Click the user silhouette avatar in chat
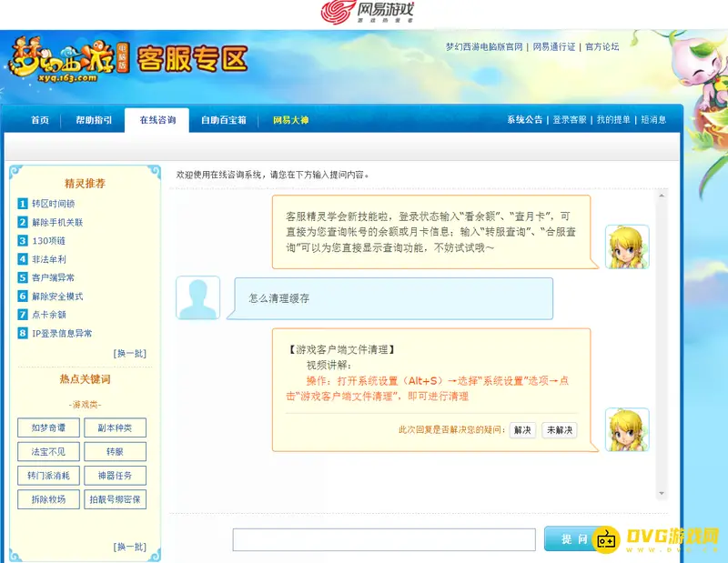Viewport: 728px width, 563px height. 197,297
